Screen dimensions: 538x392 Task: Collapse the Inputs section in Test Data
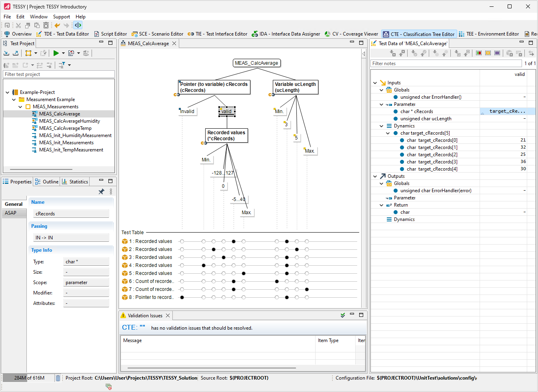(375, 83)
